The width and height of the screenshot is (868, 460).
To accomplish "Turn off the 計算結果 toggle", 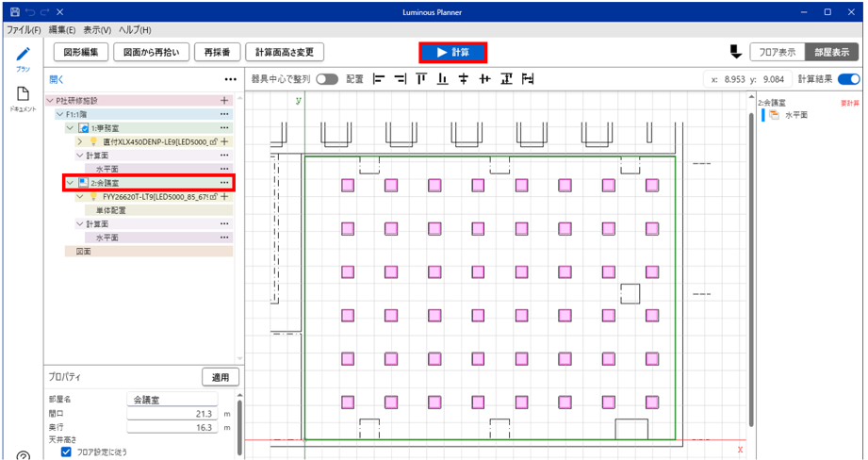I will [848, 79].
